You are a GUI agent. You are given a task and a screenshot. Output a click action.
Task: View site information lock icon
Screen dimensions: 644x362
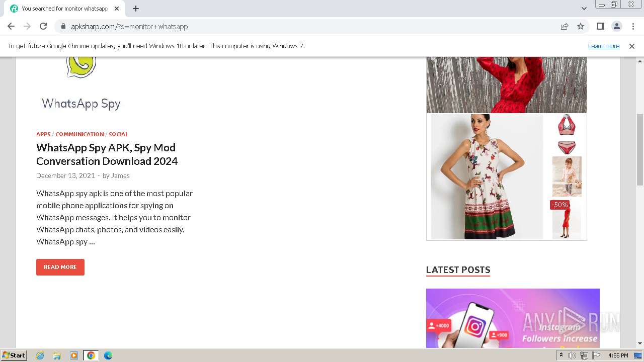point(63,26)
